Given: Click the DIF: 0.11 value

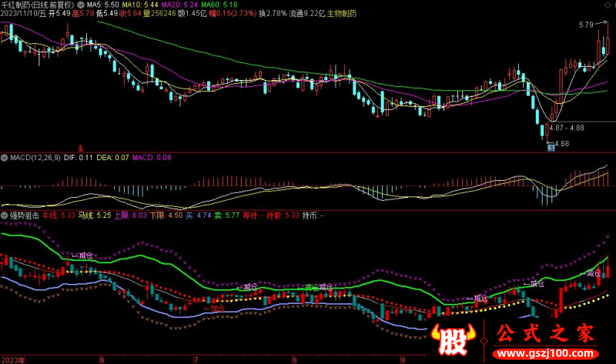Looking at the screenshot, I should tap(79, 158).
